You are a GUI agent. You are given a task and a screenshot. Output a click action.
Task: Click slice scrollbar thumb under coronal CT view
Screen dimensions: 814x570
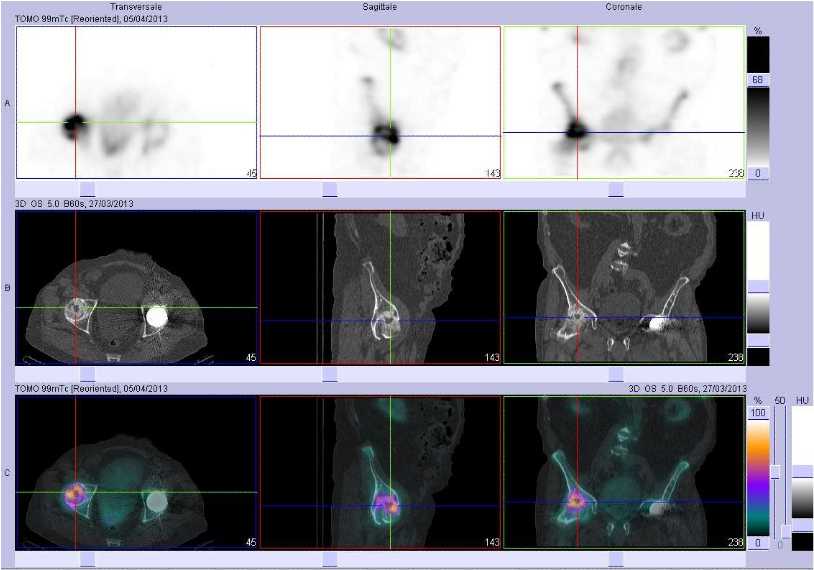616,374
